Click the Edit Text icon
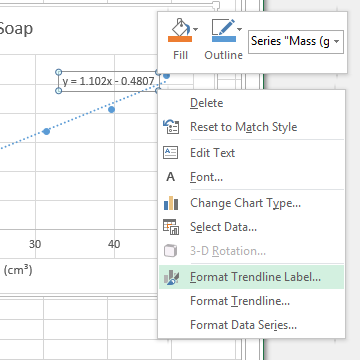This screenshot has height=360, width=360. 171,153
